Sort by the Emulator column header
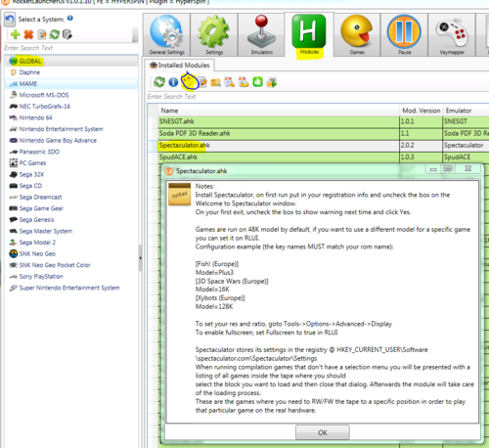The image size is (489, 448). [x=467, y=111]
